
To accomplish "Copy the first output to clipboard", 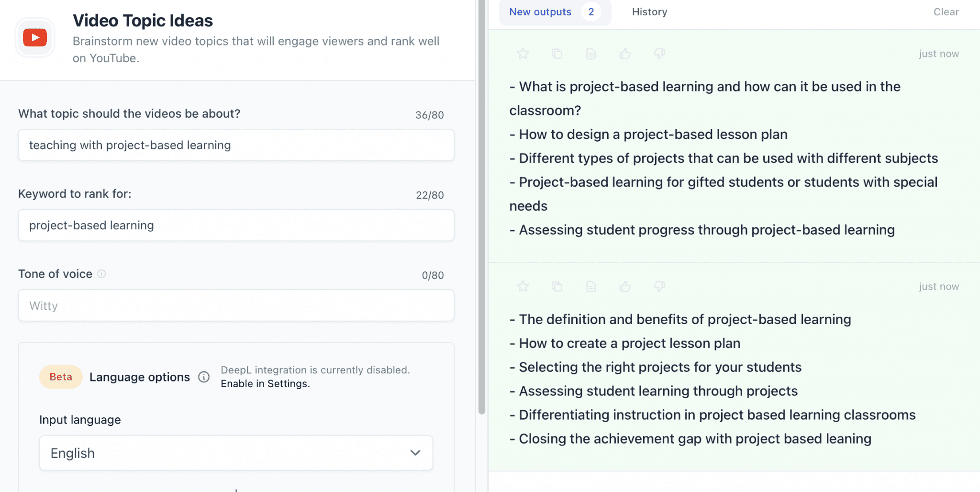I will coord(557,54).
